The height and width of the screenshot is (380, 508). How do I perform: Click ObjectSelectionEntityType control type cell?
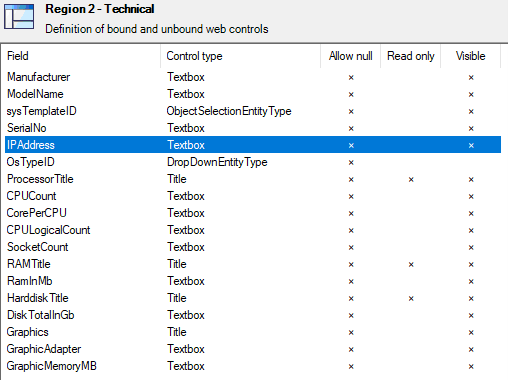coord(229,111)
